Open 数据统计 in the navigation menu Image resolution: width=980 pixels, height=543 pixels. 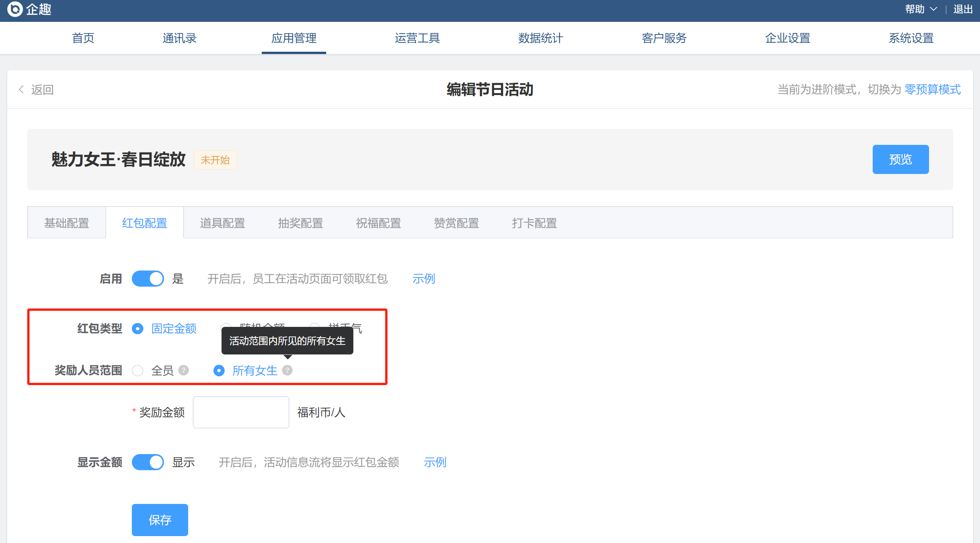tap(540, 38)
